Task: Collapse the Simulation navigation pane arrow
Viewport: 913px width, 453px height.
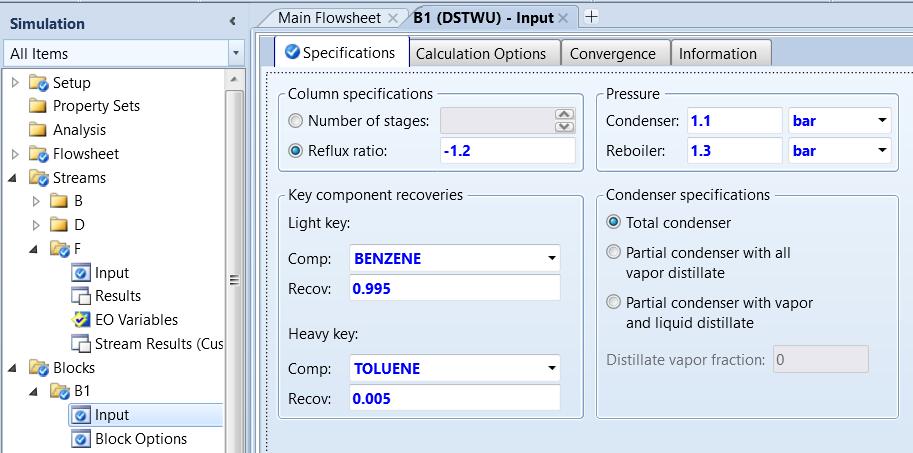Action: click(232, 22)
